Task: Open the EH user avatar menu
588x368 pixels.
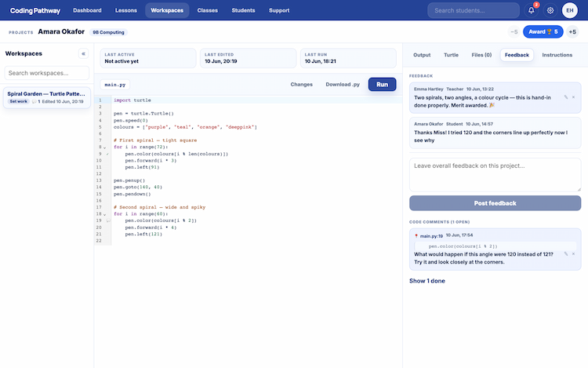Action: pos(570,10)
